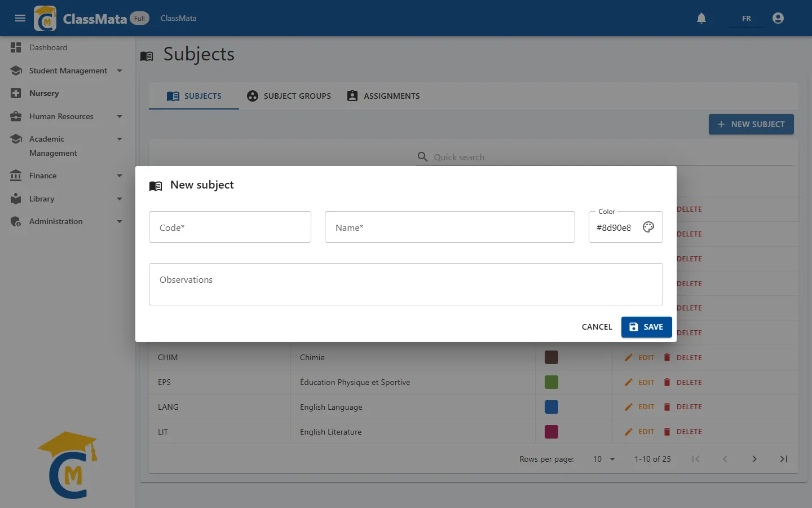Click the Library icon in sidebar

[x=16, y=199]
